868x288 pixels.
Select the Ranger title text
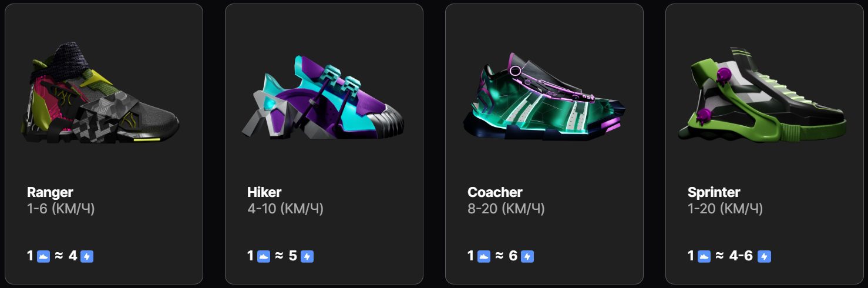click(x=50, y=192)
